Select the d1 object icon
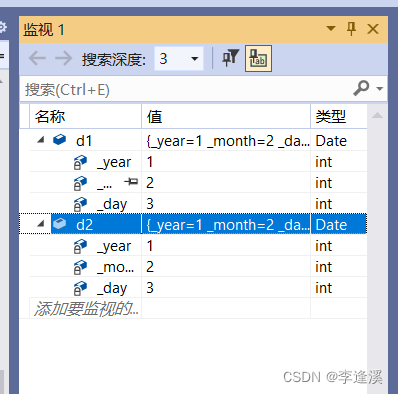This screenshot has height=394, width=398. pos(59,140)
